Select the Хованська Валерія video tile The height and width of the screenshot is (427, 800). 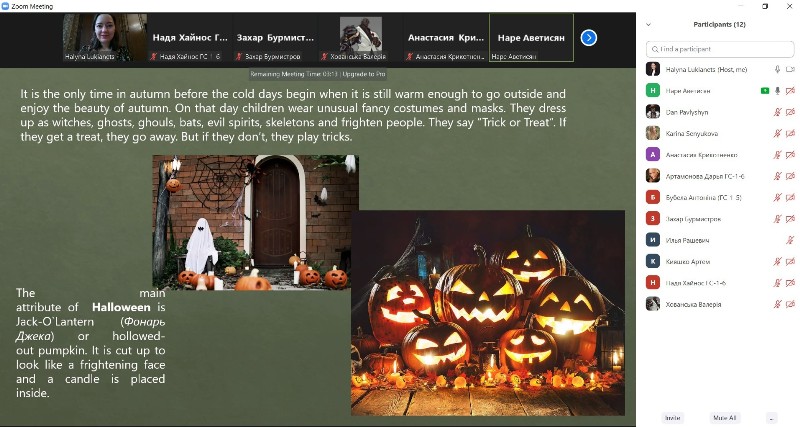(x=360, y=38)
